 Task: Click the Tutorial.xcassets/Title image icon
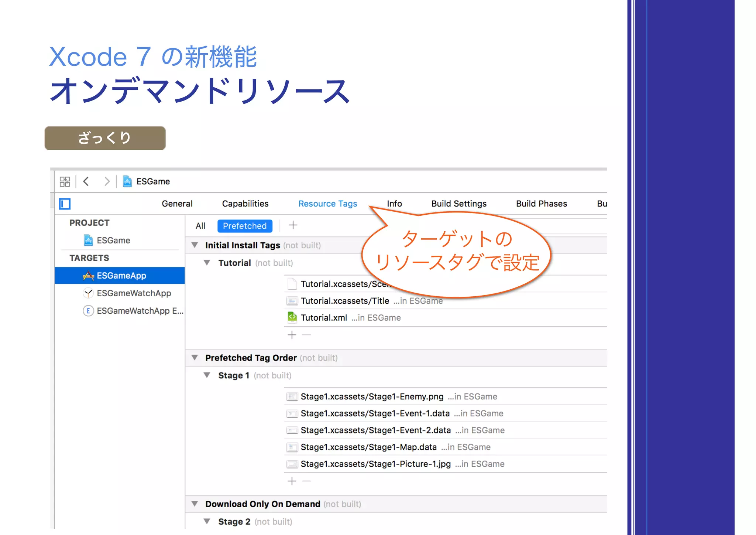pos(292,301)
